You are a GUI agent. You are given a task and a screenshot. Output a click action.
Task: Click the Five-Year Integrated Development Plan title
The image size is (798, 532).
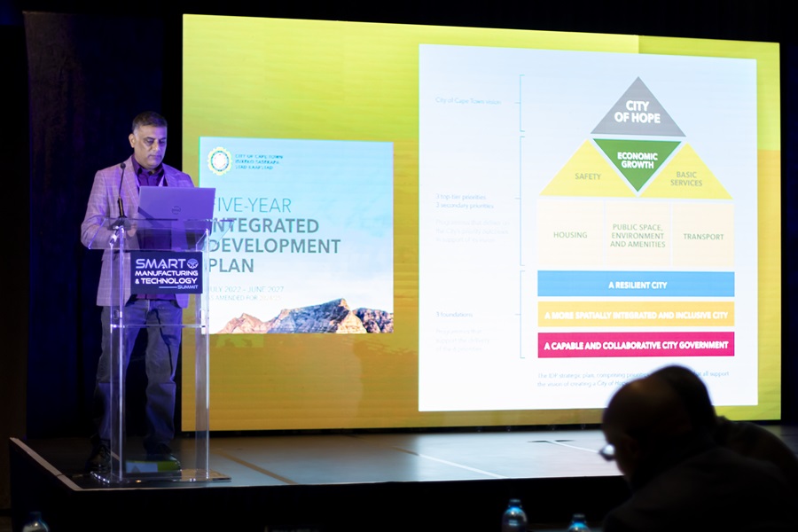[x=275, y=235]
